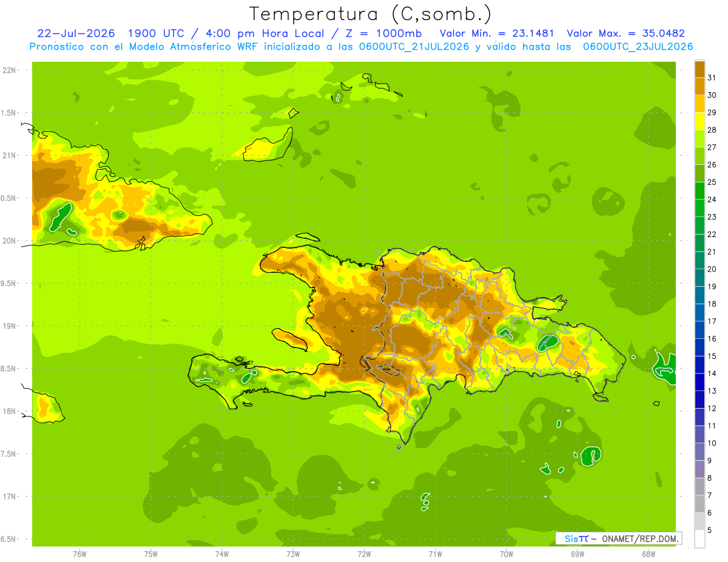
Task: Click the "19N" latitude axis label
Action: click(x=9, y=326)
